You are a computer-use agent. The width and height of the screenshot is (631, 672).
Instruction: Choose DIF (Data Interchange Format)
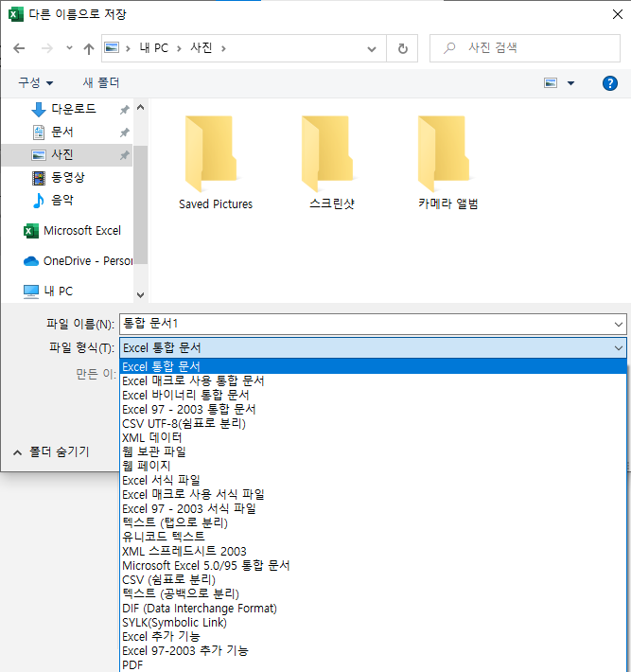(373, 609)
